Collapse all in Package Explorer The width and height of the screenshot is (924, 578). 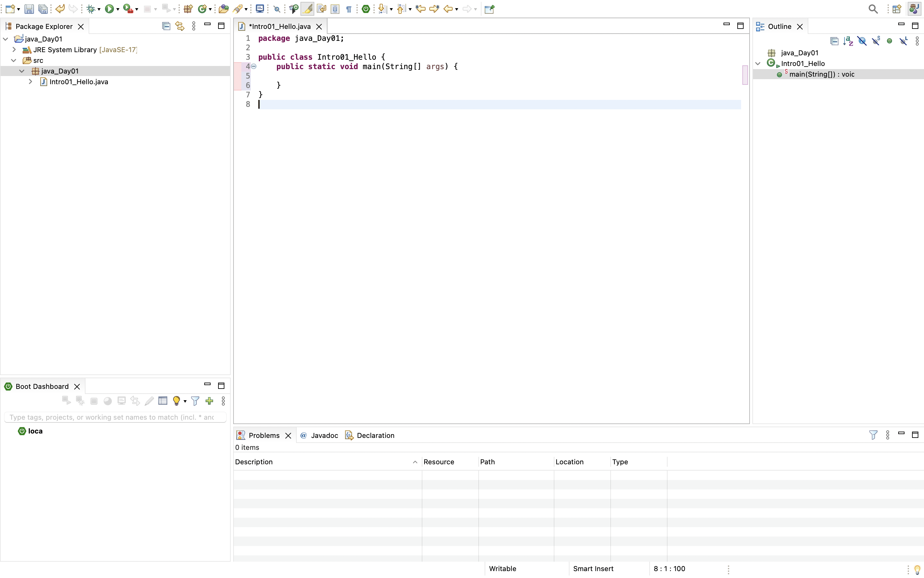coord(166,26)
